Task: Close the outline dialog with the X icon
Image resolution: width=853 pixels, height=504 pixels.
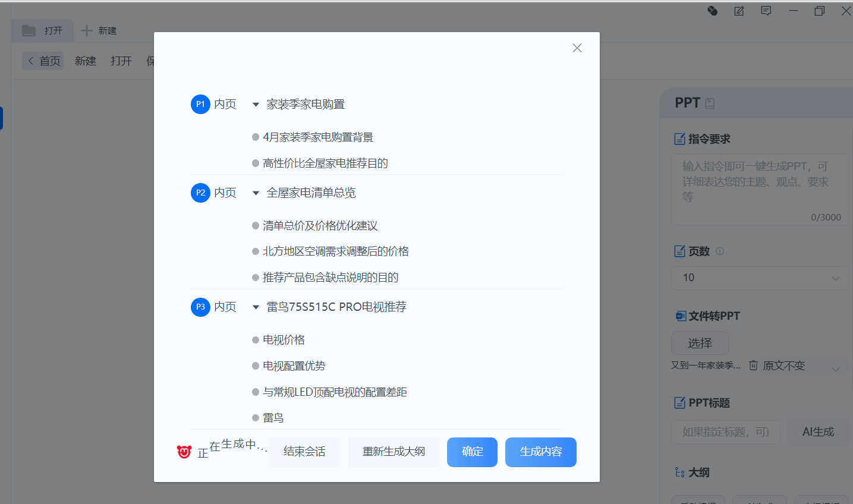Action: click(x=577, y=48)
